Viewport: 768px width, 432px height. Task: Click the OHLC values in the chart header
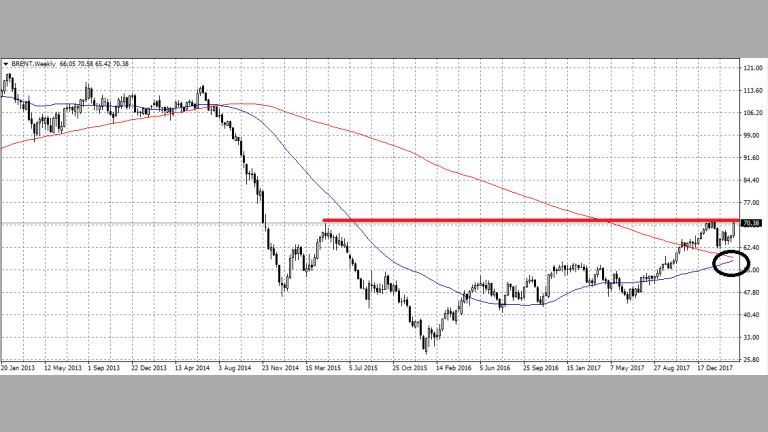tap(95, 64)
